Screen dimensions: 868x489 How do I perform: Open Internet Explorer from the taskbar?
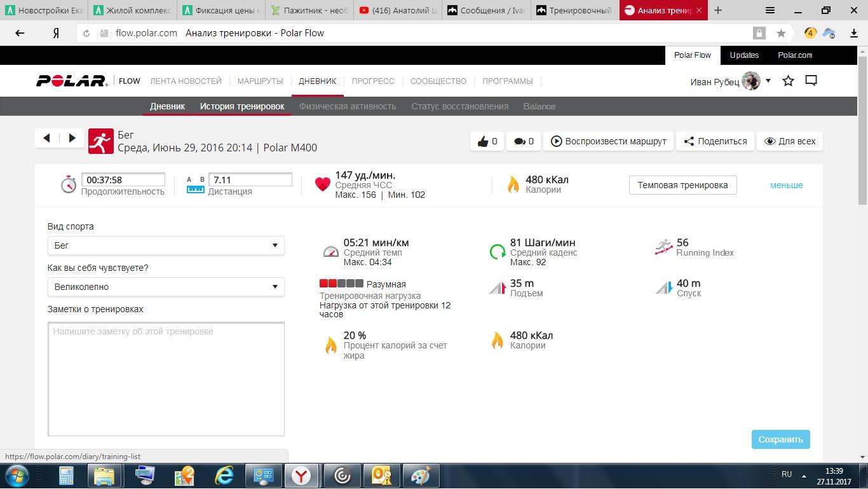[224, 475]
